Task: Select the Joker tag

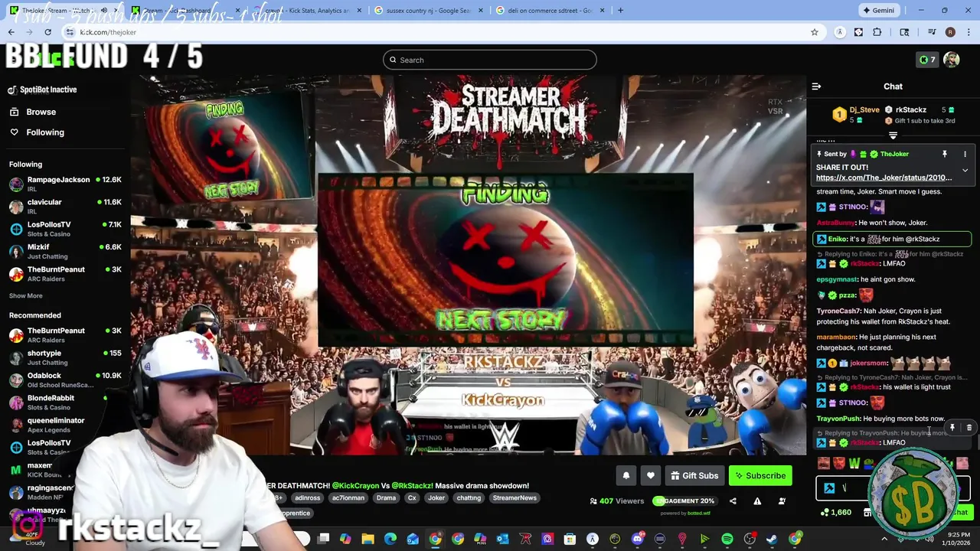Action: click(436, 498)
